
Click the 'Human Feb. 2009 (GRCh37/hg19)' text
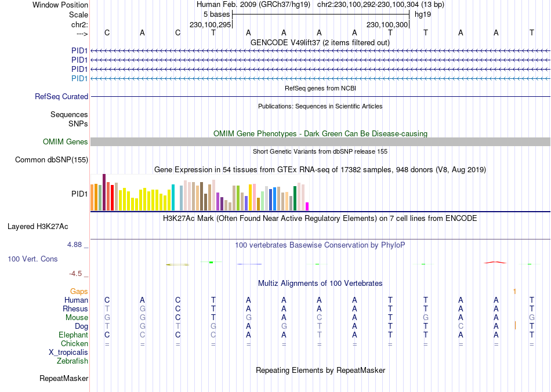tap(253, 5)
